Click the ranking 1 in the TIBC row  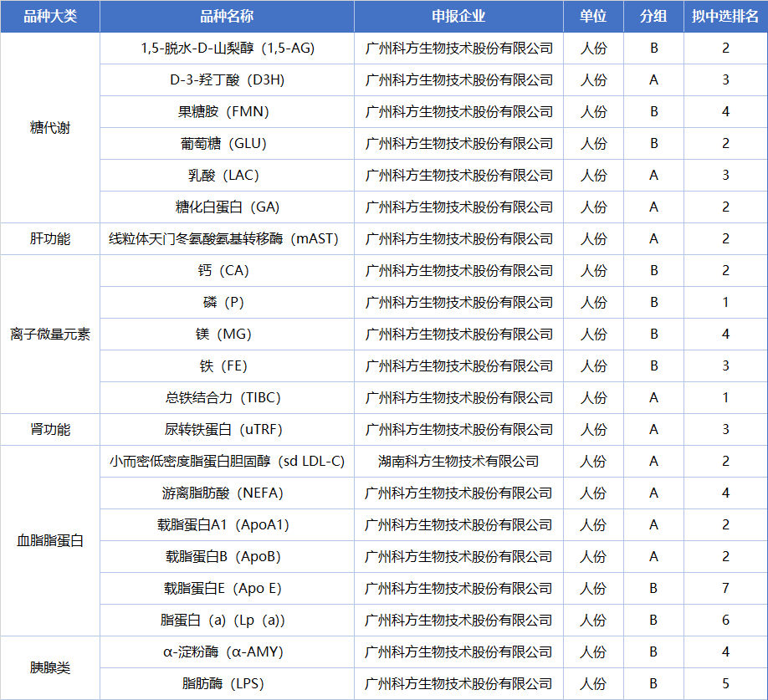tap(725, 398)
